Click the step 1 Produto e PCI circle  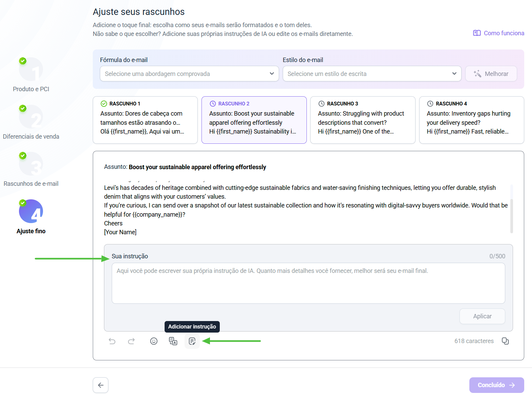[x=31, y=69]
